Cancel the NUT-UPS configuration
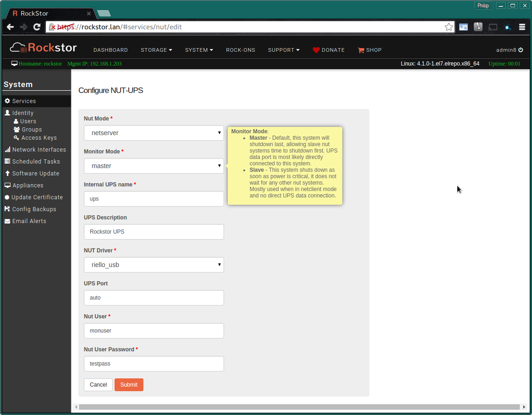Screen dimensions: 532x415 tap(98, 384)
